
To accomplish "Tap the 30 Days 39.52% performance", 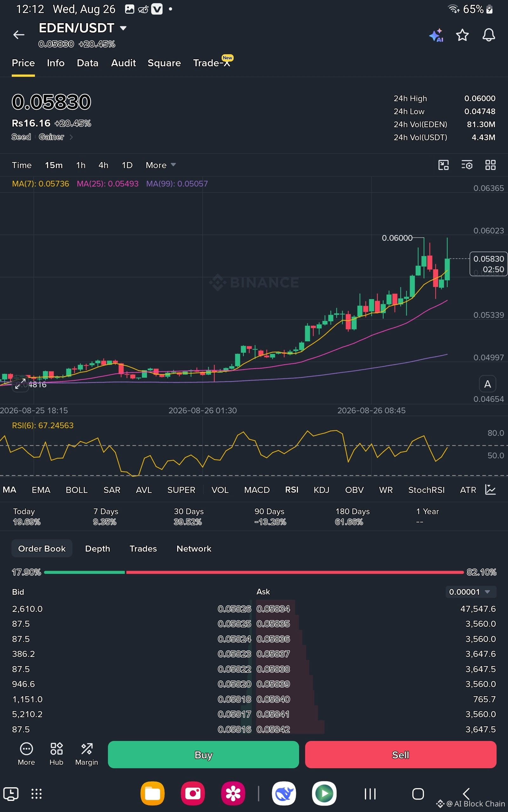I will tap(189, 516).
